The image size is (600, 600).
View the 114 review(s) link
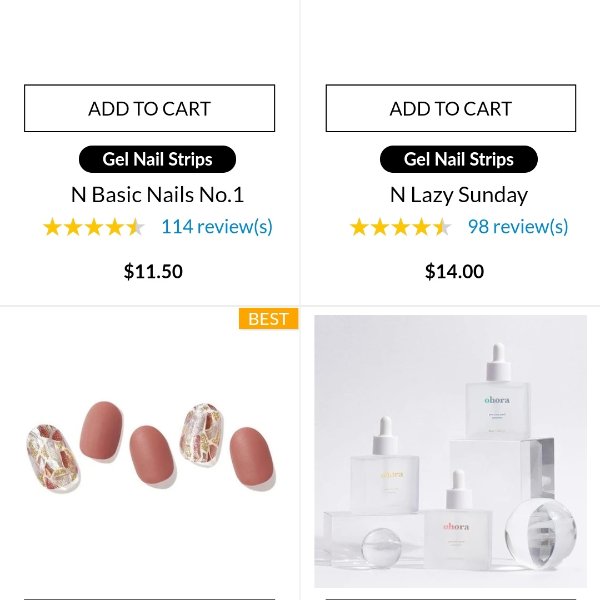tap(217, 227)
